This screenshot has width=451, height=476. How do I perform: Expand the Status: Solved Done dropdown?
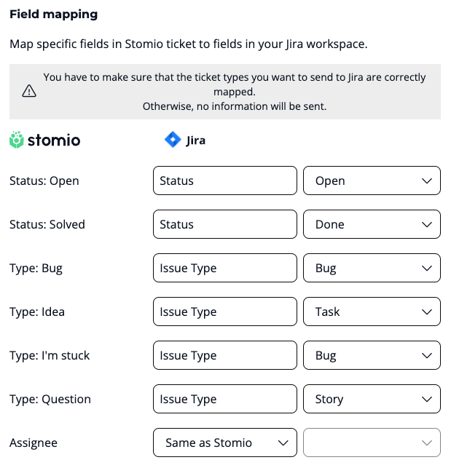[372, 224]
